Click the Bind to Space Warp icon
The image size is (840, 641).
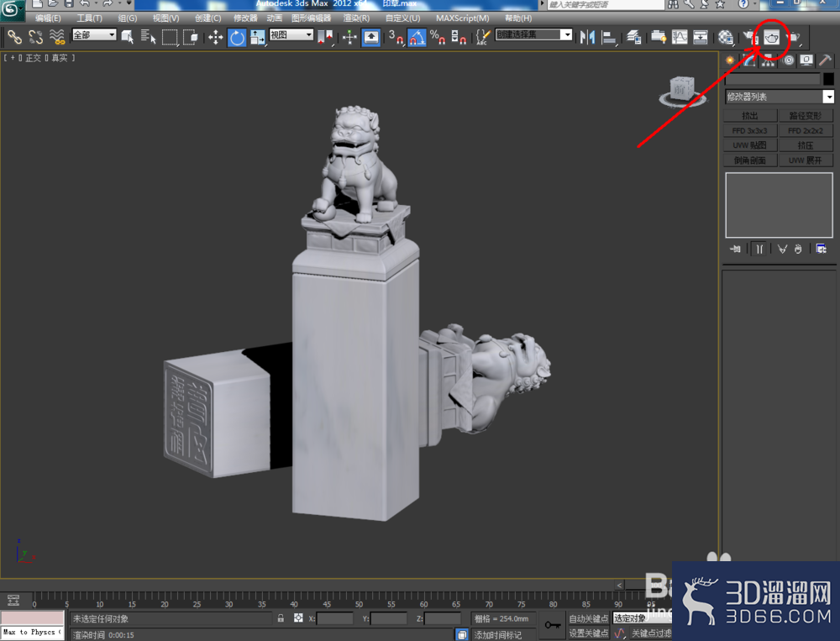(x=57, y=37)
